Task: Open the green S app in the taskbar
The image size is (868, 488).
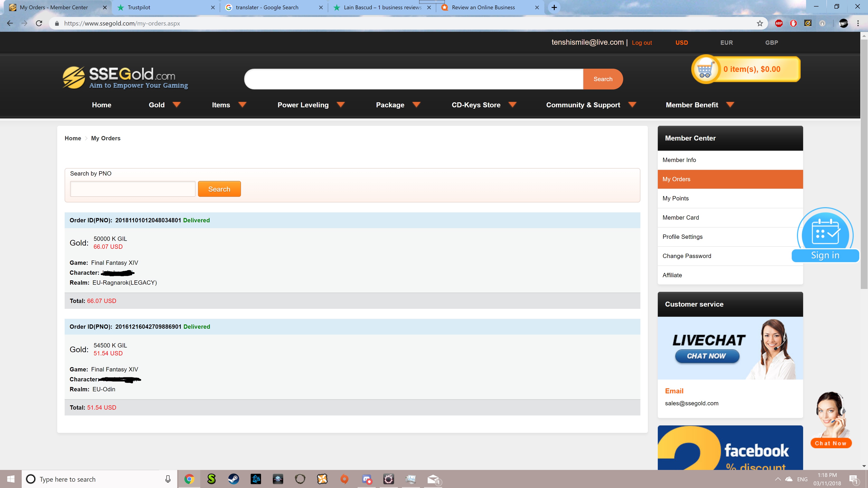Action: coord(211,479)
